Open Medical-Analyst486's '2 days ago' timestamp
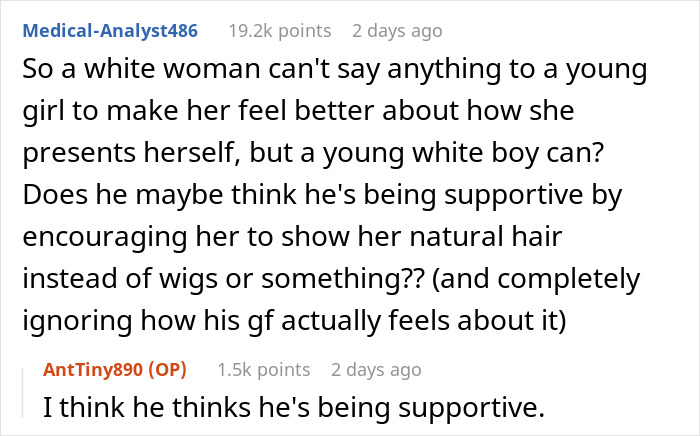 coord(397,31)
